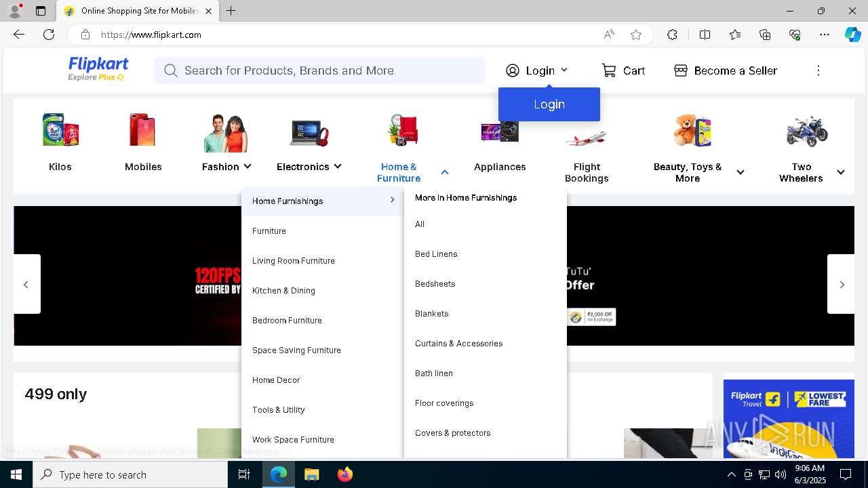Click the Become a Seller store icon
This screenshot has width=868, height=488.
[x=681, y=70]
